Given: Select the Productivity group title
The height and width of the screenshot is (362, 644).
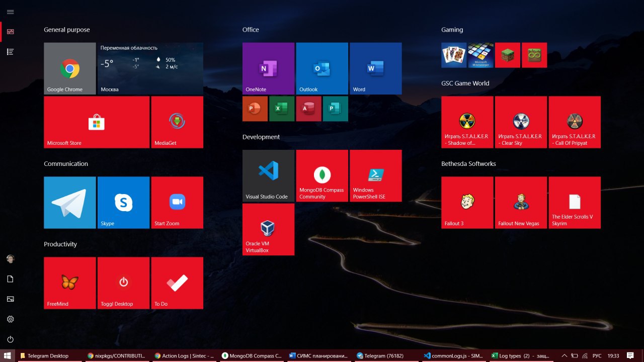Looking at the screenshot, I should click(x=60, y=244).
